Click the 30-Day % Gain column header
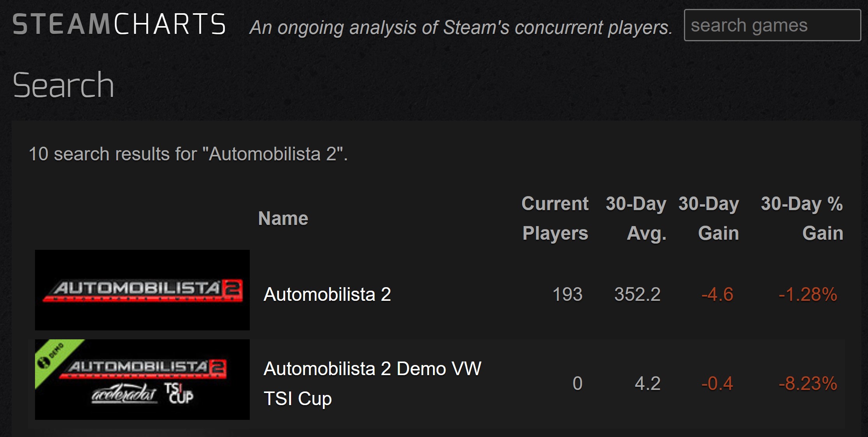The width and height of the screenshot is (868, 437). (802, 218)
